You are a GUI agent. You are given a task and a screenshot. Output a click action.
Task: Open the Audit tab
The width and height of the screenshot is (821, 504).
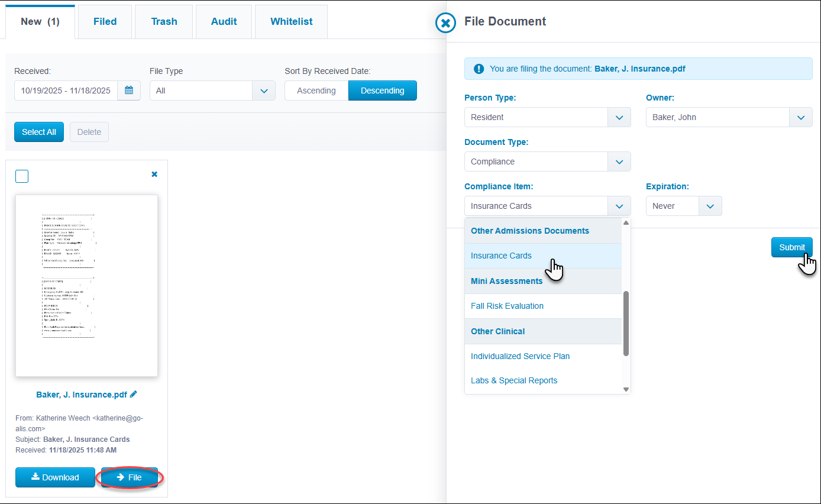[x=224, y=22]
